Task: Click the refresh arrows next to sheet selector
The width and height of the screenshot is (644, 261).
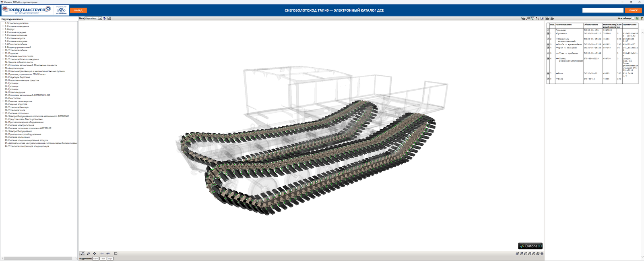Action: pyautogui.click(x=105, y=18)
